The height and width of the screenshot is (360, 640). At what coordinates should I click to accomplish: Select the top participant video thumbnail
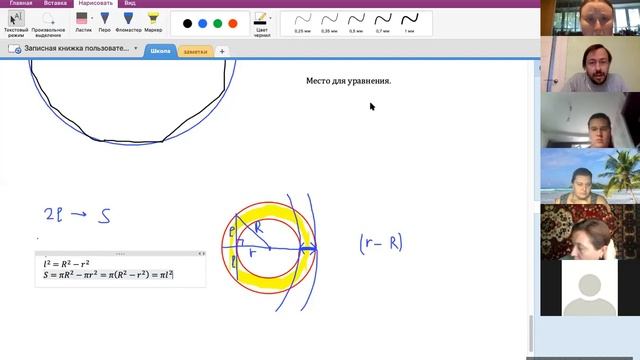coord(590,18)
